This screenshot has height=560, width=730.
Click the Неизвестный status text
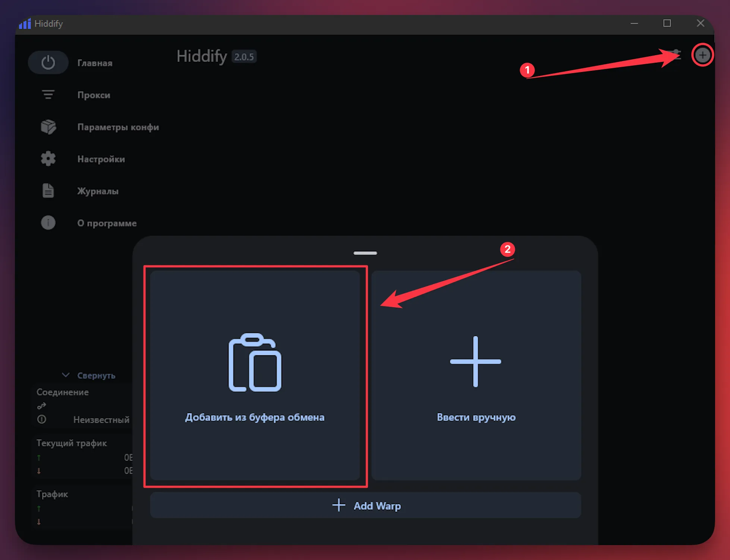[x=101, y=420]
